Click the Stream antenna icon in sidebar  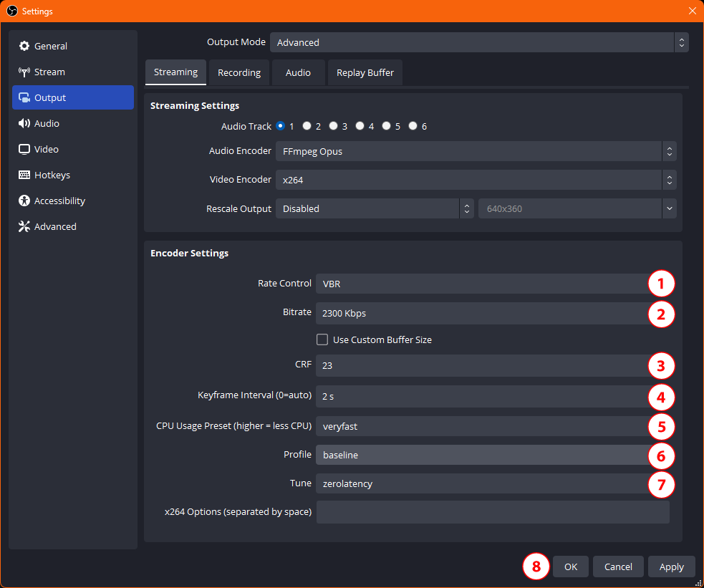24,72
